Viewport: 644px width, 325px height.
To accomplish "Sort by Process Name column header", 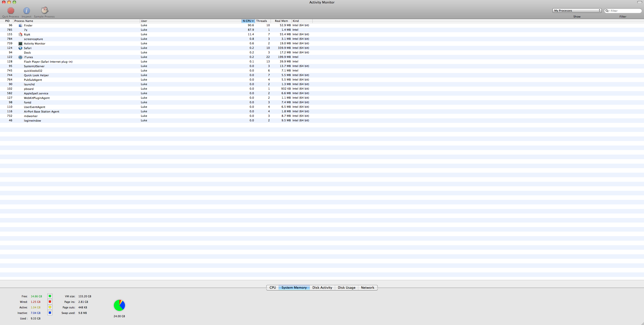I will [x=76, y=21].
